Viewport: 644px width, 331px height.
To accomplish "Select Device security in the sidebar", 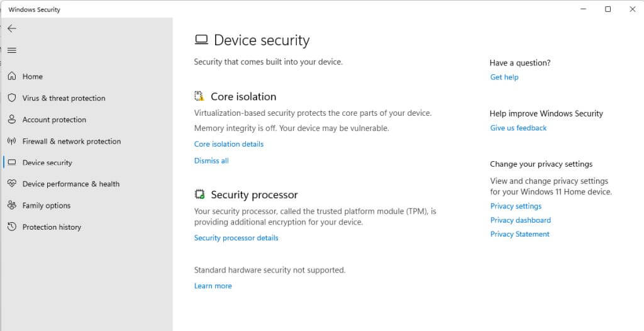I will [x=47, y=162].
